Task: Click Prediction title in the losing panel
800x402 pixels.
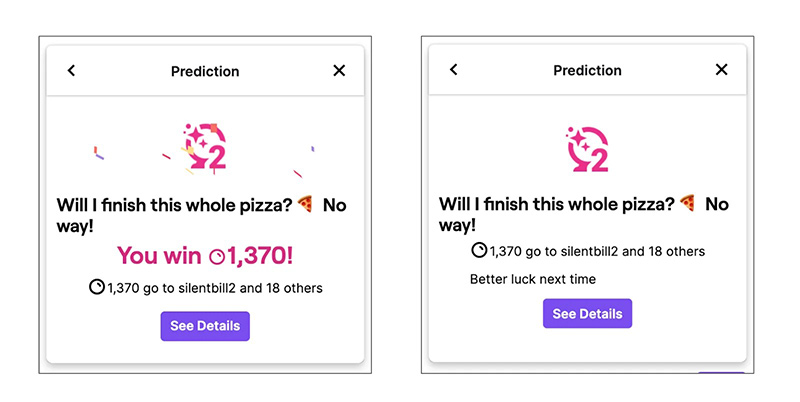Action: (x=587, y=70)
